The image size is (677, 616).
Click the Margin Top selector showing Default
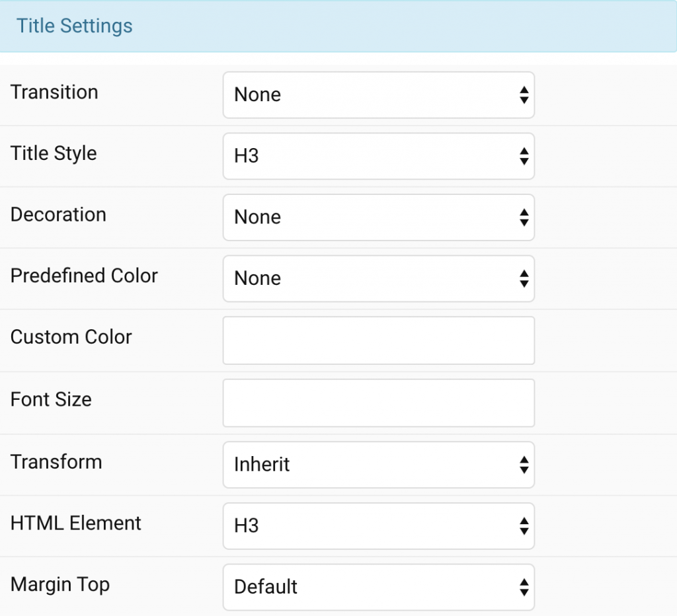tap(379, 587)
